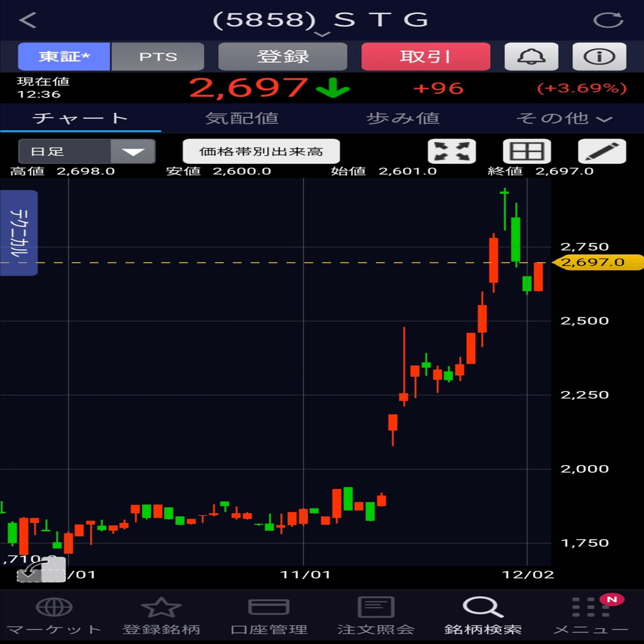Expand the その他 dropdown tab

[564, 118]
